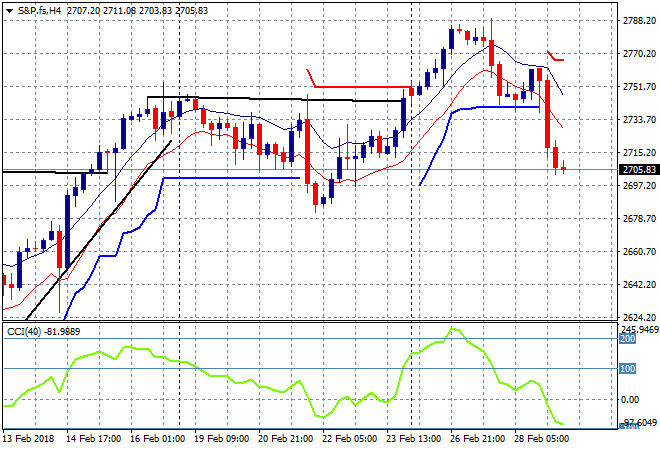The height and width of the screenshot is (450, 660).
Task: Click the 20 Feb 21:00 time label
Action: [x=285, y=439]
